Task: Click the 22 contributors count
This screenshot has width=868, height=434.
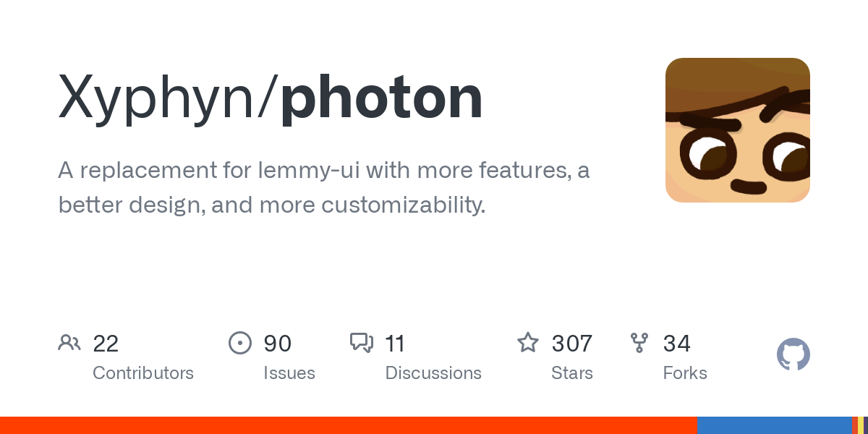Action: [x=106, y=343]
